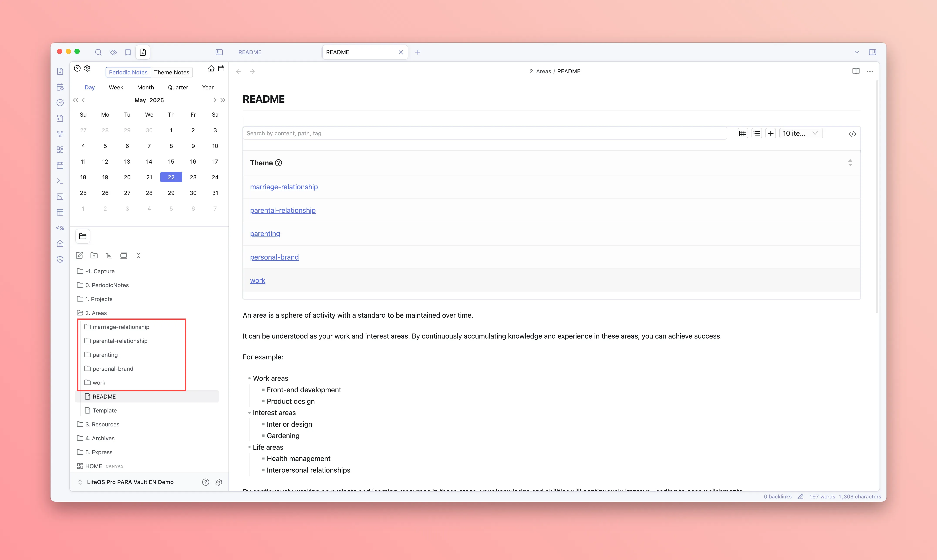The image size is (937, 560).
Task: Click the change sort order icon
Action: (x=109, y=255)
